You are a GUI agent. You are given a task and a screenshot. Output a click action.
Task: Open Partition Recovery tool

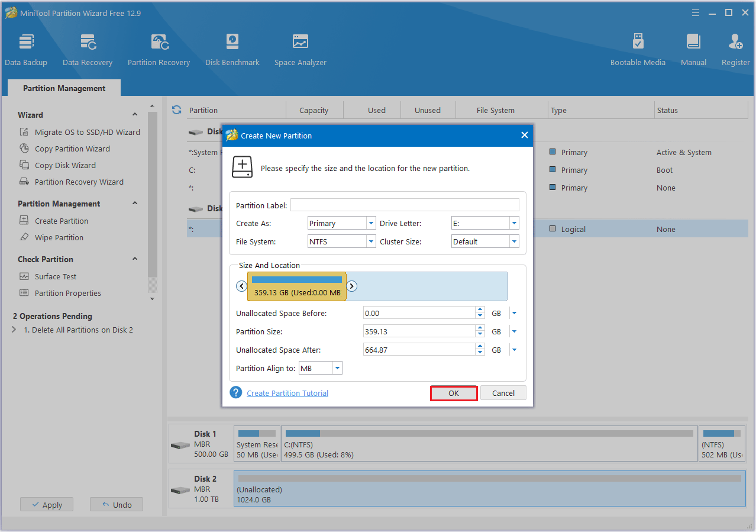(x=159, y=50)
